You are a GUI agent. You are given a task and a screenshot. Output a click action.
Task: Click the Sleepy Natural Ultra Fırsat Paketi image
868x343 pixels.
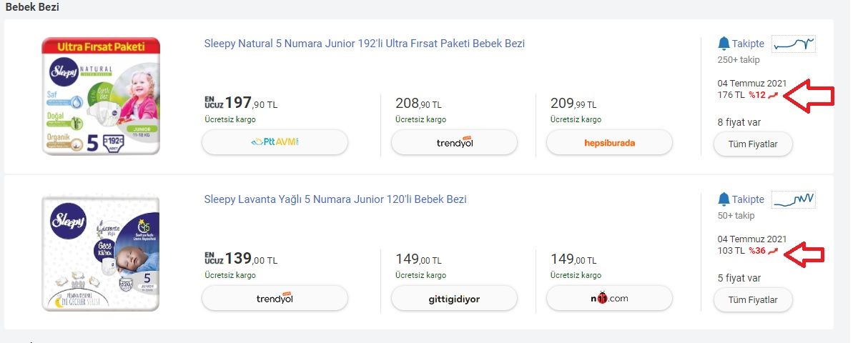(101, 96)
